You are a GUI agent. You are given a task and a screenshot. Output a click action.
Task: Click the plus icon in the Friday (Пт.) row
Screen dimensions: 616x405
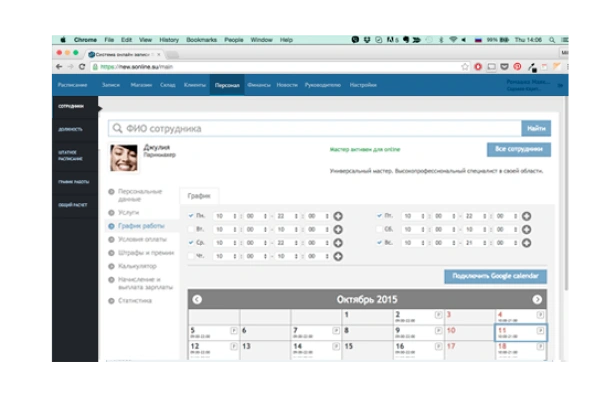click(526, 216)
